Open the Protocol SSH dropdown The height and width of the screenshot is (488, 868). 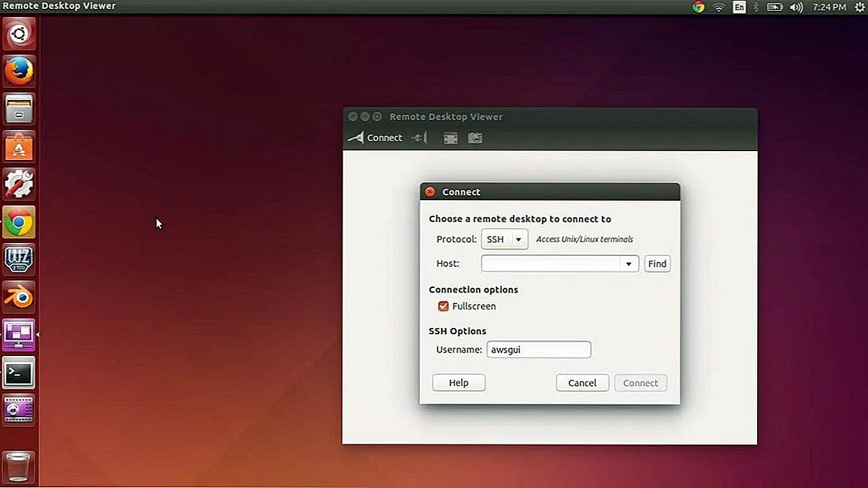[504, 239]
